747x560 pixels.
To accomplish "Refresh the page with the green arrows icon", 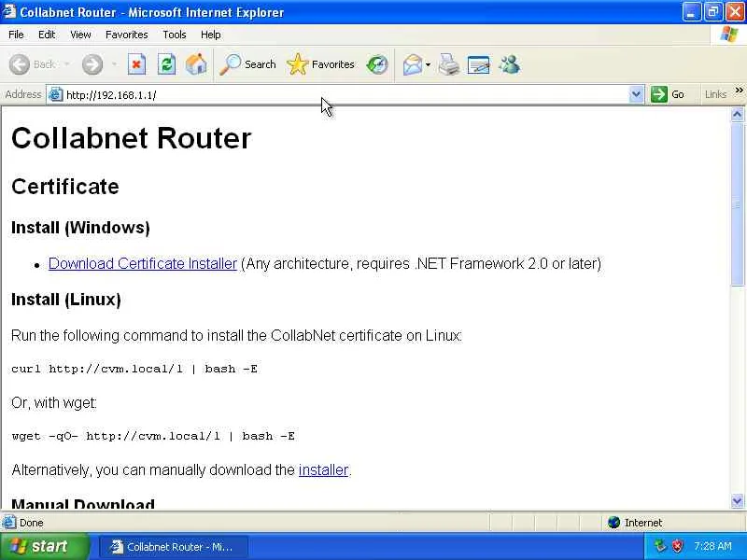I will (x=166, y=64).
